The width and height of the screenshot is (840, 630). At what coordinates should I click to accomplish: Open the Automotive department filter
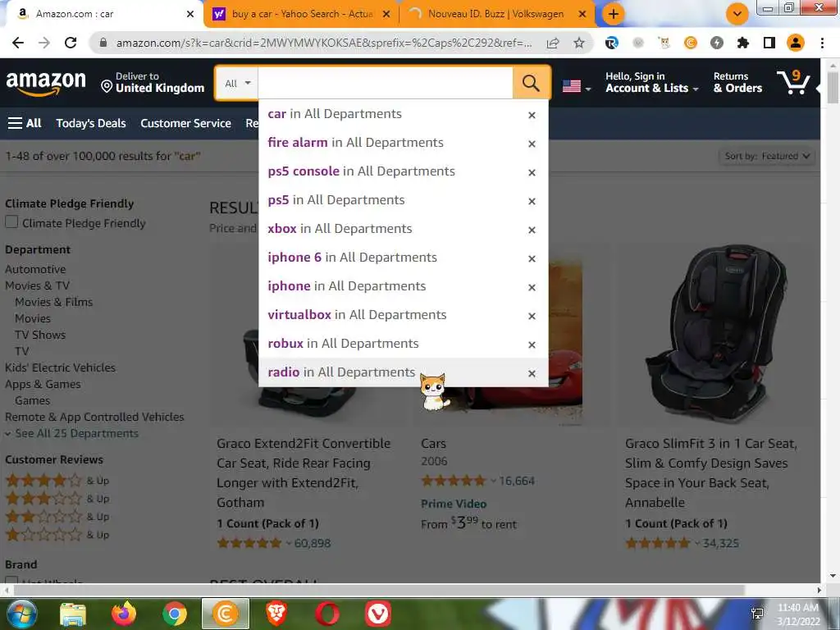35,269
